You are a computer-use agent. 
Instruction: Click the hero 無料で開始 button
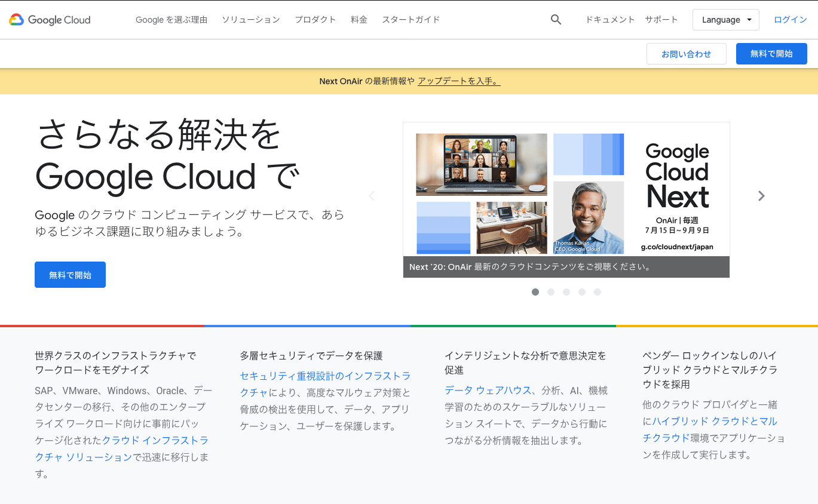(x=70, y=275)
